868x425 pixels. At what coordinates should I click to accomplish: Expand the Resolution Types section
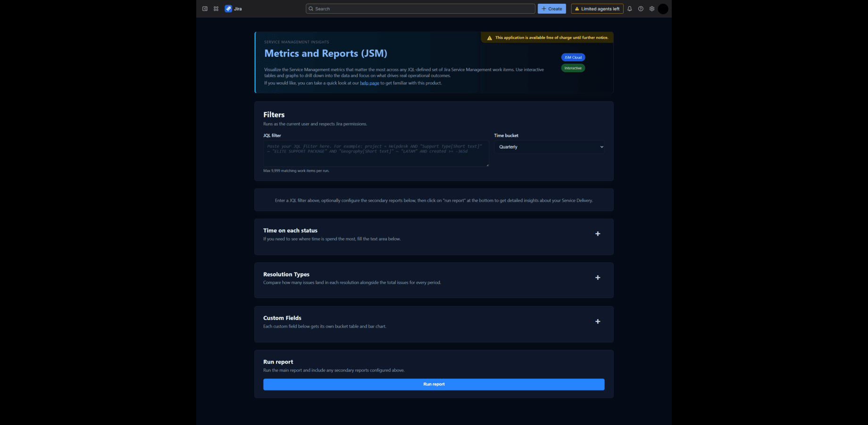pos(598,278)
